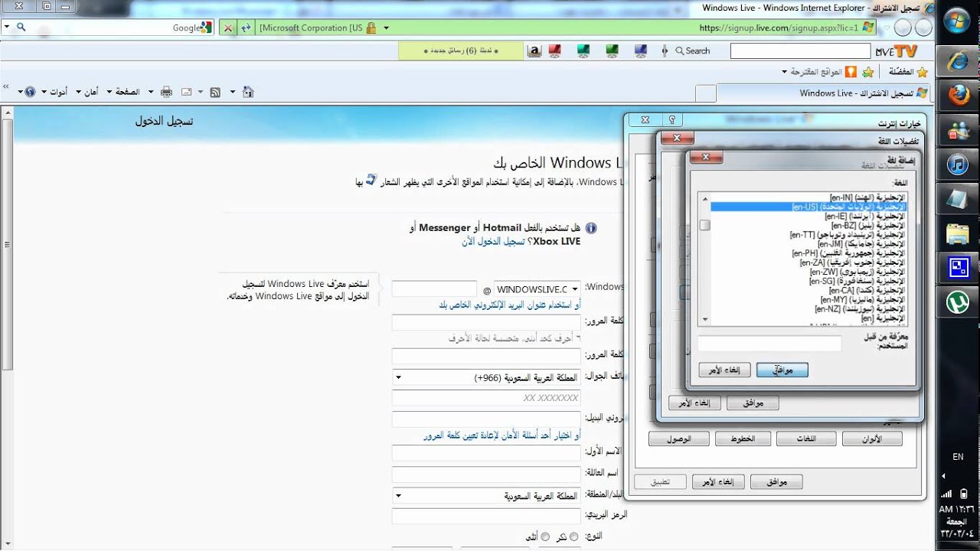
Task: Expand the address bar history dropdown arrow
Action: [x=386, y=28]
